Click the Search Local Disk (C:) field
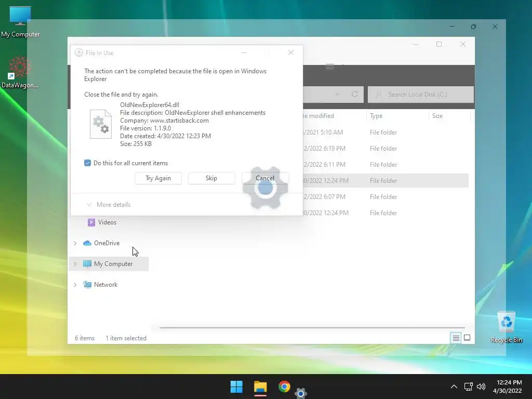532x399 pixels. point(421,95)
